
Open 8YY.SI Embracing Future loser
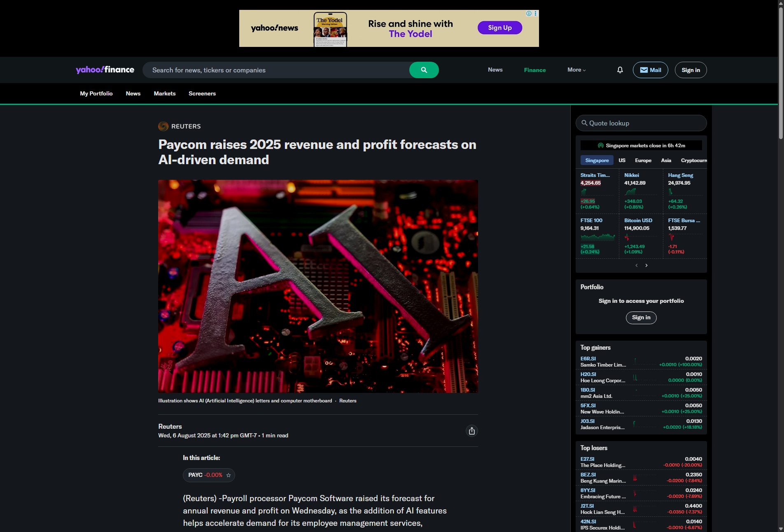coord(641,493)
